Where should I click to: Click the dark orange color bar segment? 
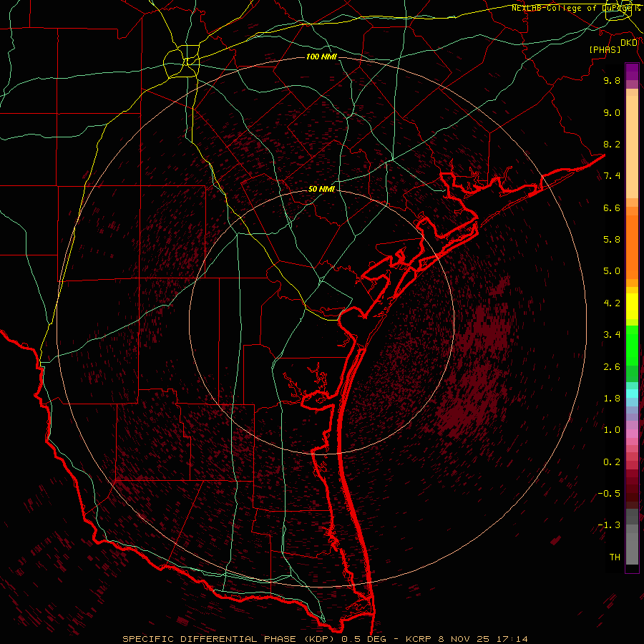pyautogui.click(x=632, y=247)
